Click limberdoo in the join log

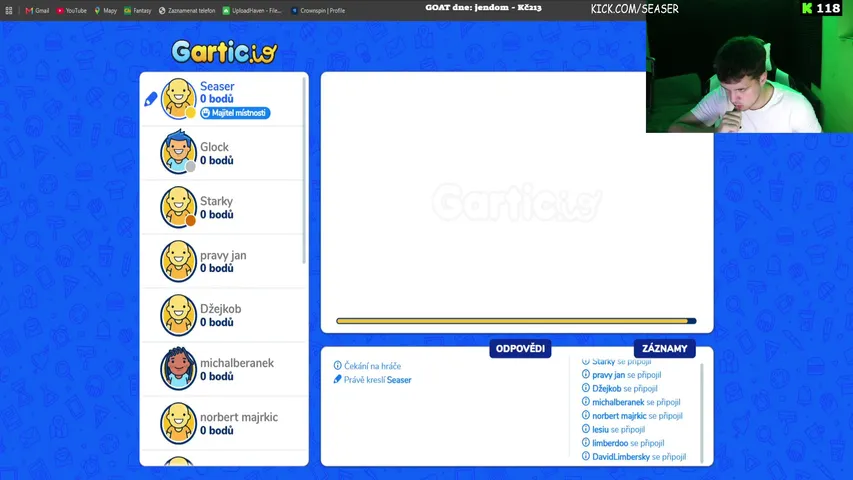tap(610, 443)
